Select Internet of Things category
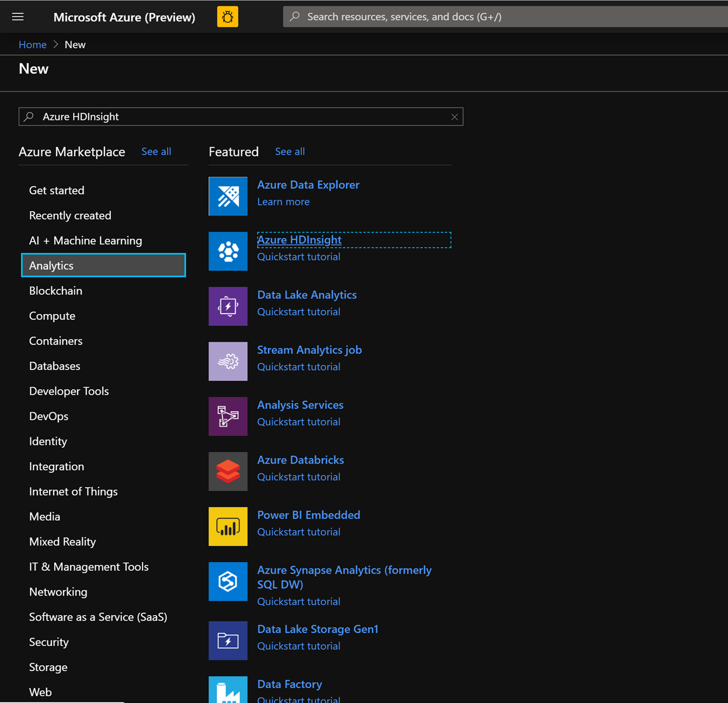728x703 pixels. (x=74, y=492)
